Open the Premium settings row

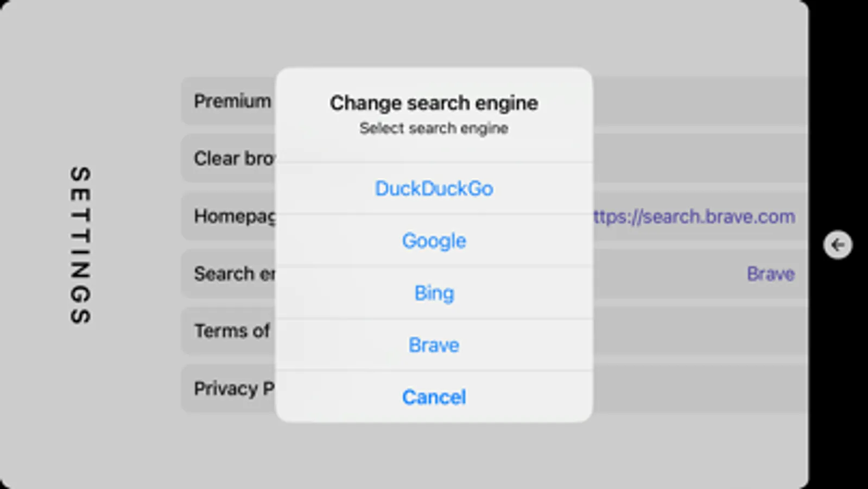(232, 101)
